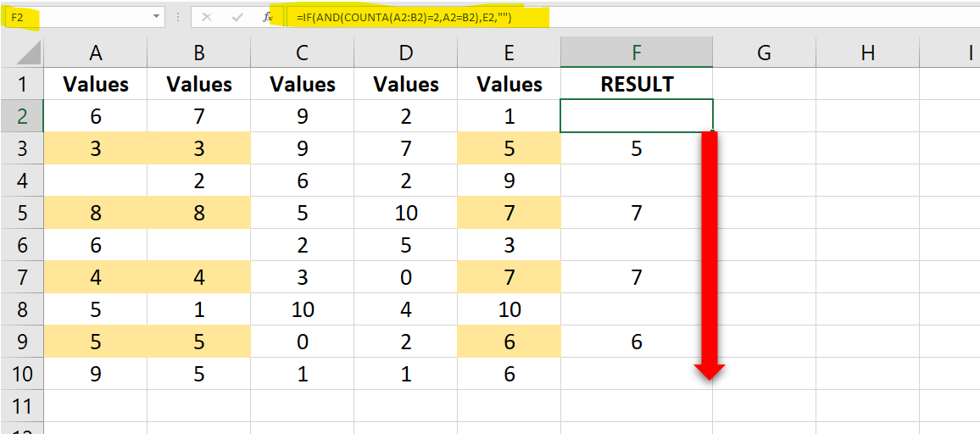Viewport: 980px width, 434px height.
Task: Click empty cell A4
Action: pos(96,181)
